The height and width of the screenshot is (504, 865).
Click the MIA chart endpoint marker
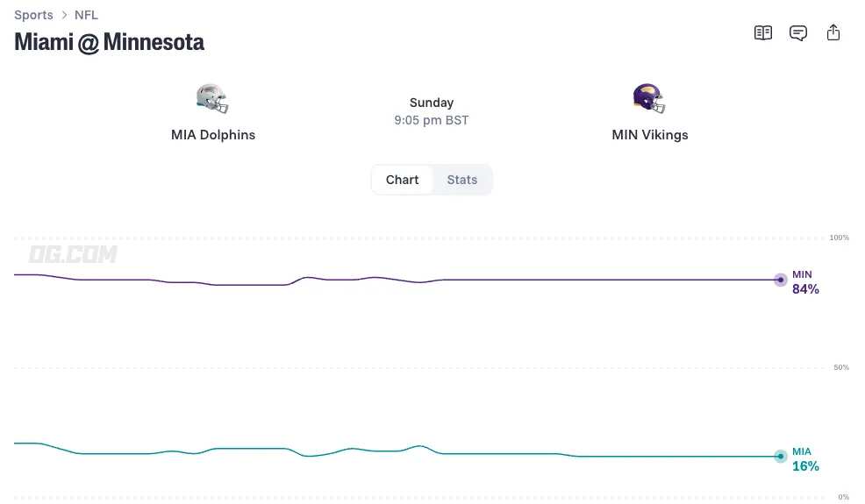tap(780, 457)
